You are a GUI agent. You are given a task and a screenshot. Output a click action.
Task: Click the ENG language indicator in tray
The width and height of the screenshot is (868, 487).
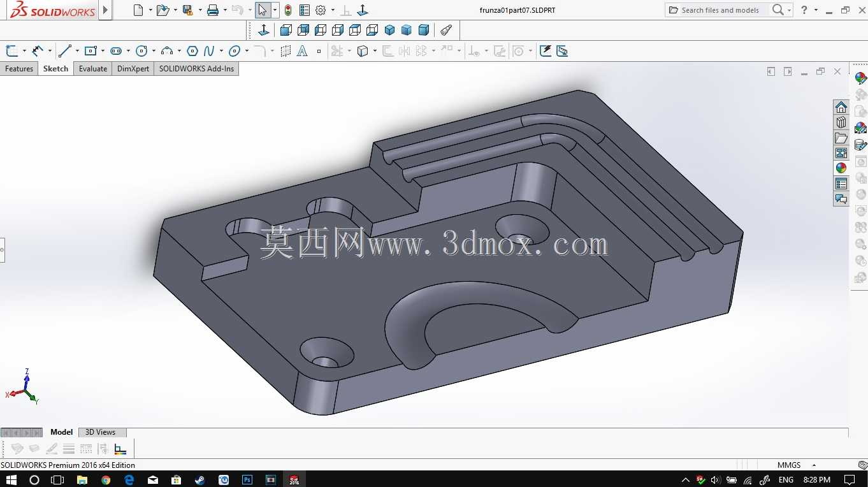coord(786,479)
